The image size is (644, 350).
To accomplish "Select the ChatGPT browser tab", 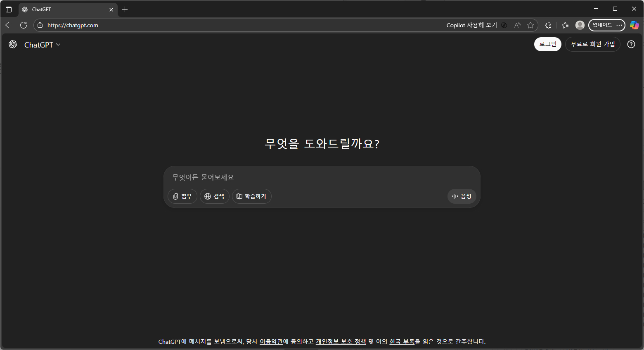I will pyautogui.click(x=68, y=9).
